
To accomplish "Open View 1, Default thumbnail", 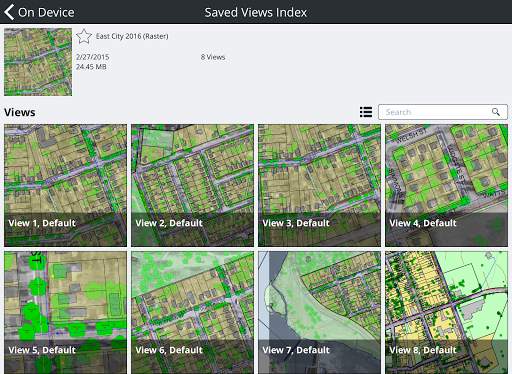I will click(x=65, y=185).
